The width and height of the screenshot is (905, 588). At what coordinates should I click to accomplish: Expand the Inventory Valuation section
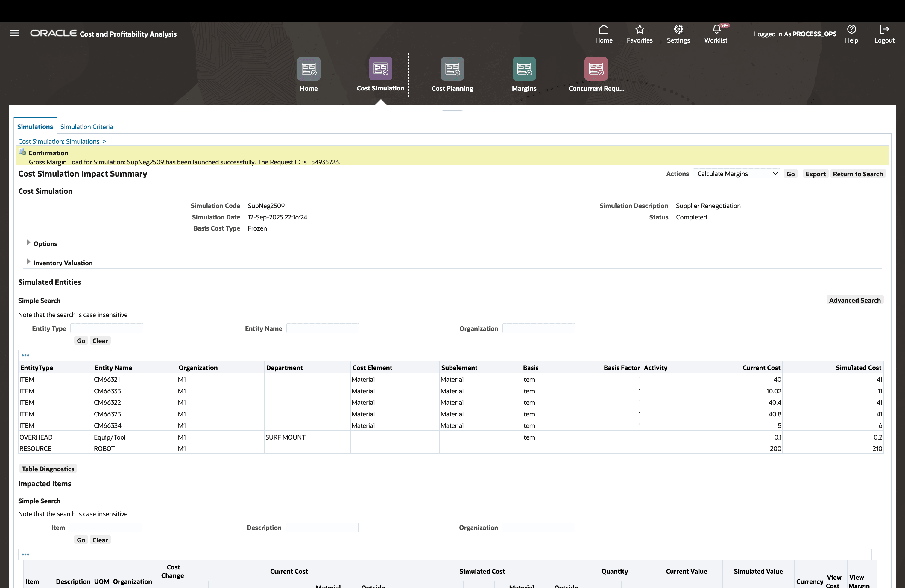coord(28,262)
